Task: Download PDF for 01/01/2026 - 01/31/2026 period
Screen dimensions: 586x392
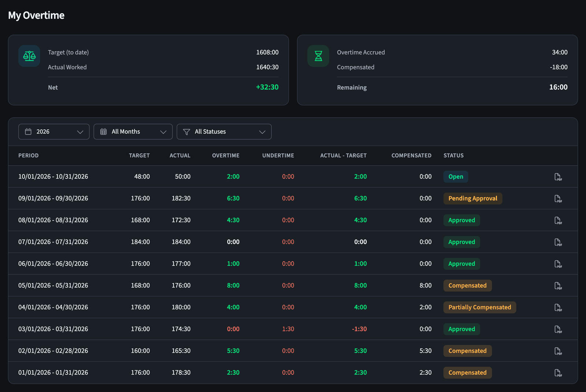Action: pyautogui.click(x=558, y=373)
